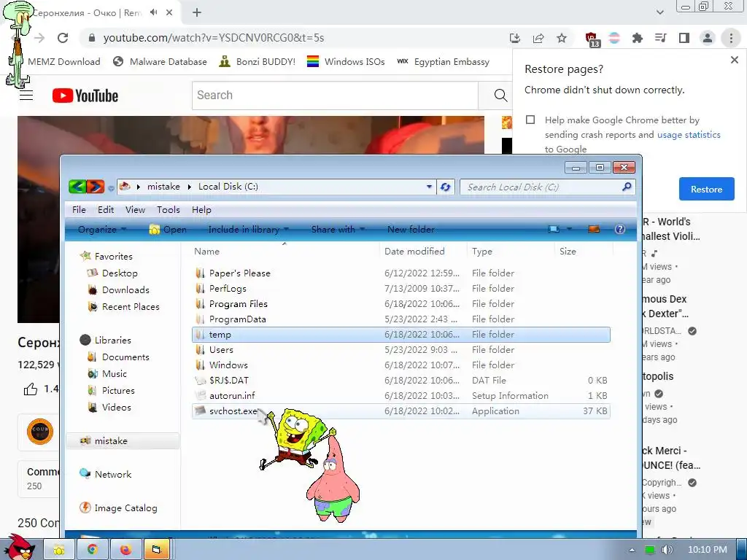Open the View menu in Explorer
Image resolution: width=747 pixels, height=560 pixels.
tap(135, 209)
